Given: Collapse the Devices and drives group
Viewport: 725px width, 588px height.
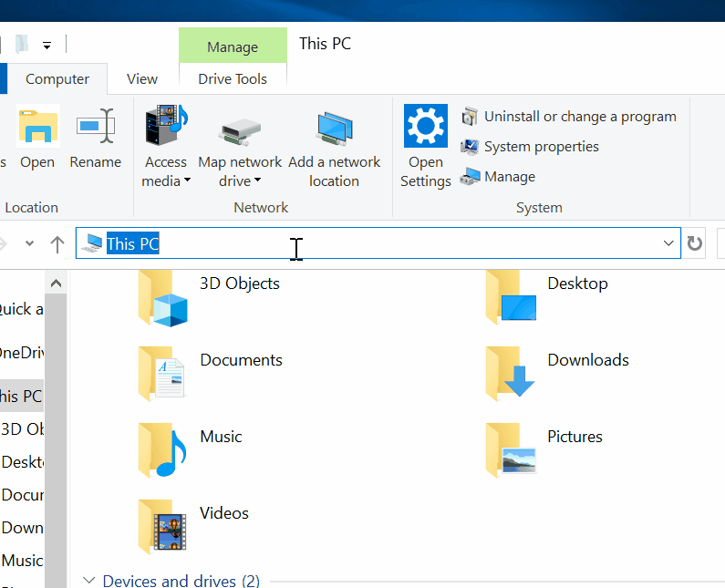Looking at the screenshot, I should tap(89, 580).
